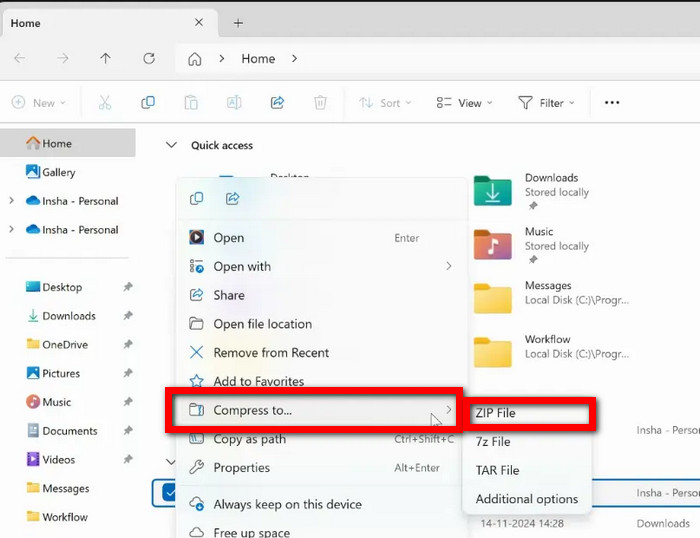Screen dimensions: 700x538
Task: Click the home icon in address bar
Action: tap(195, 59)
